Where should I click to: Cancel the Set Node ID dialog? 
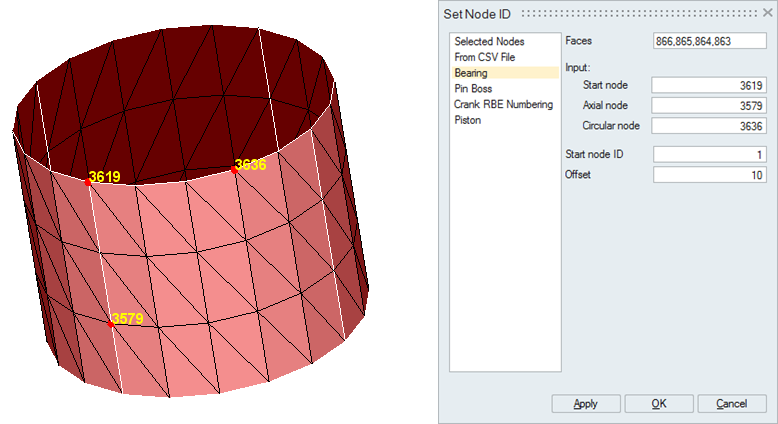tap(732, 403)
